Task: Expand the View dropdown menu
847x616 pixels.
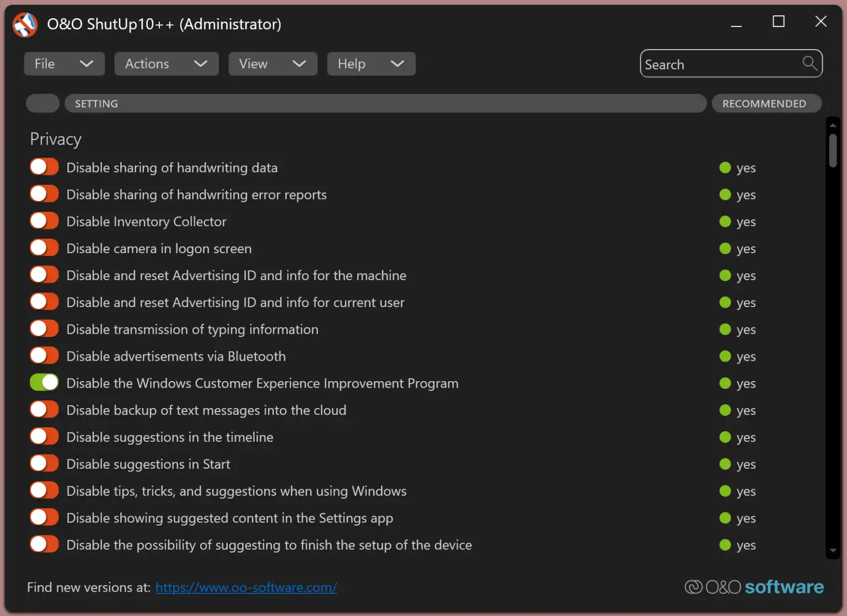Action: (273, 64)
